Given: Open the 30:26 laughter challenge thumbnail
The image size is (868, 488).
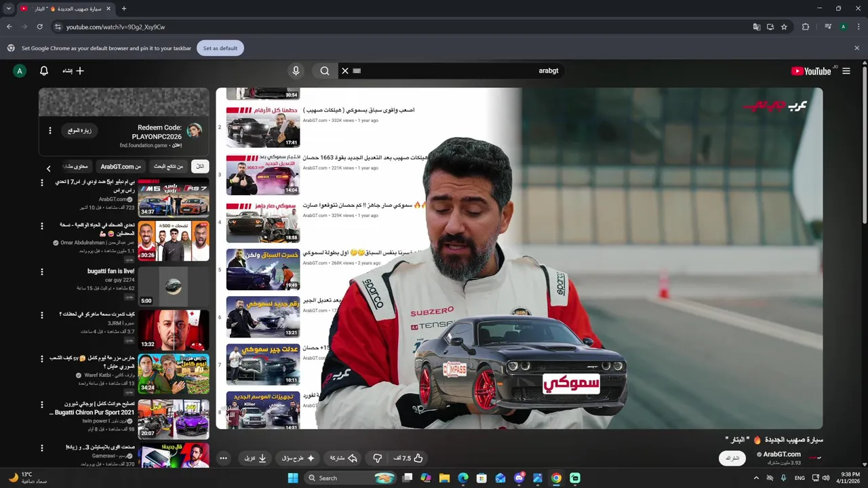Looking at the screenshot, I should pos(174,241).
